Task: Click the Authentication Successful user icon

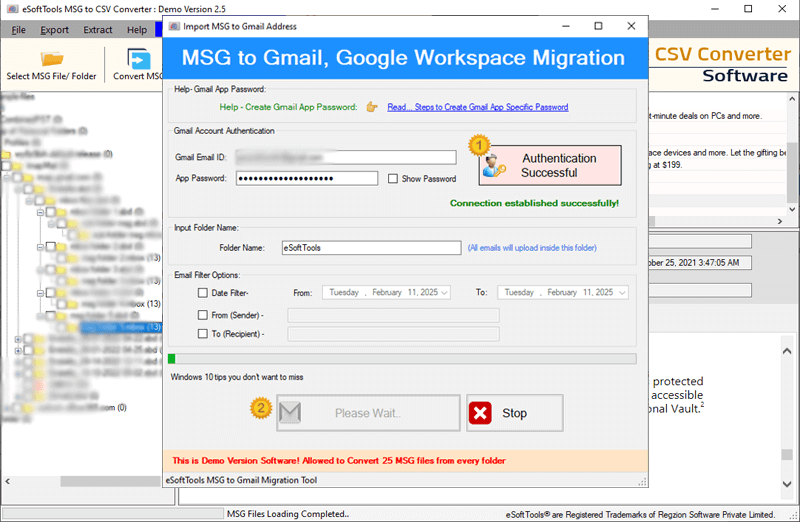Action: tap(493, 168)
